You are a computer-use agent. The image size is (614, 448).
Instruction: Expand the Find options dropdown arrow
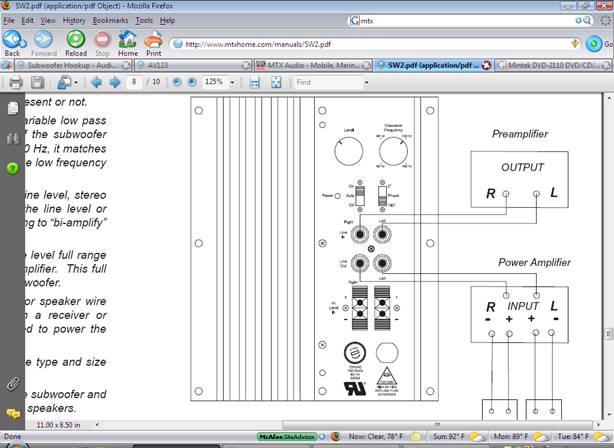pyautogui.click(x=366, y=82)
